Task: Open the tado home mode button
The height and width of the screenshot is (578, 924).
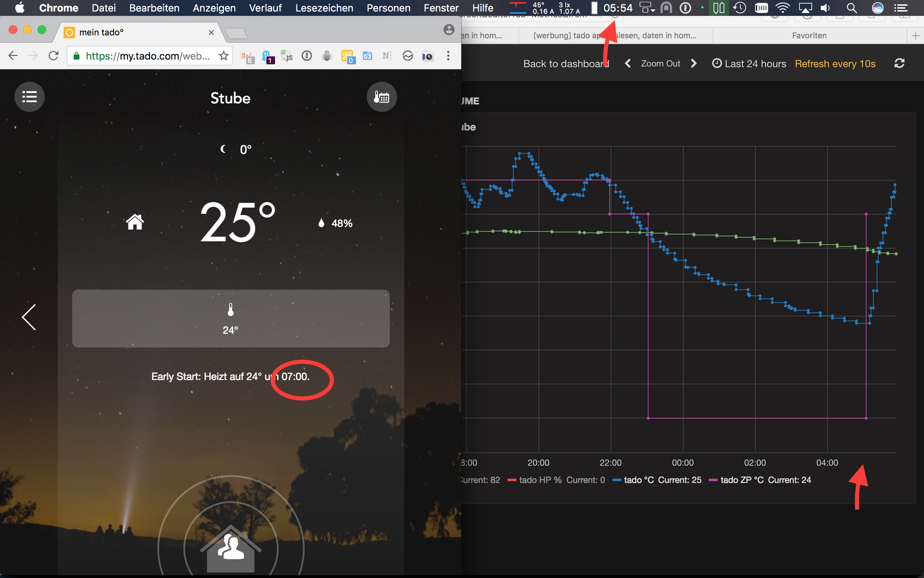Action: (x=230, y=548)
